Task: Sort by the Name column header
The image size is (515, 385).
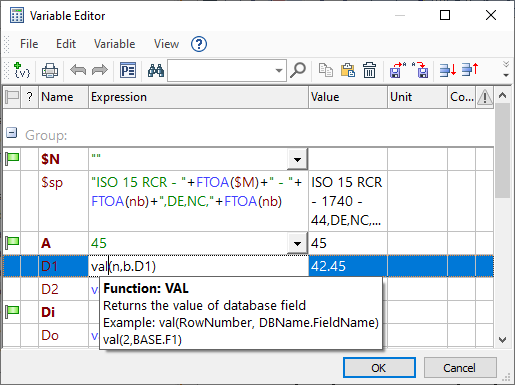Action: tap(64, 97)
